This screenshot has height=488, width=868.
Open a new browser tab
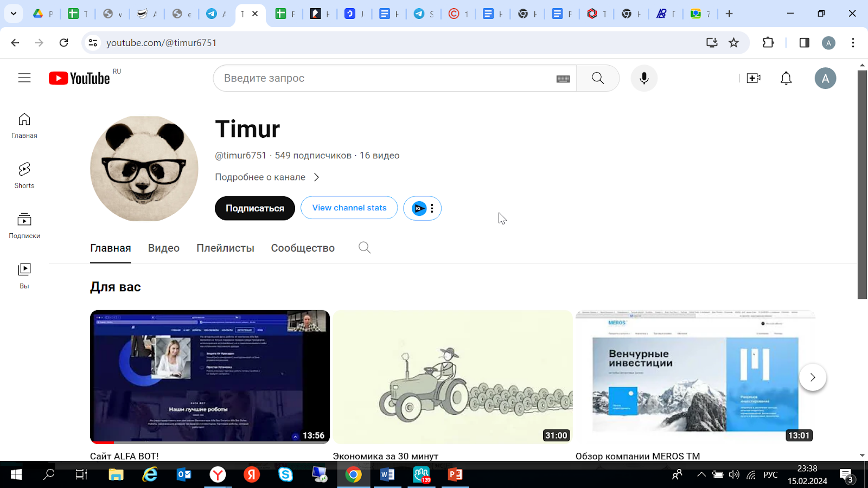pyautogui.click(x=729, y=14)
